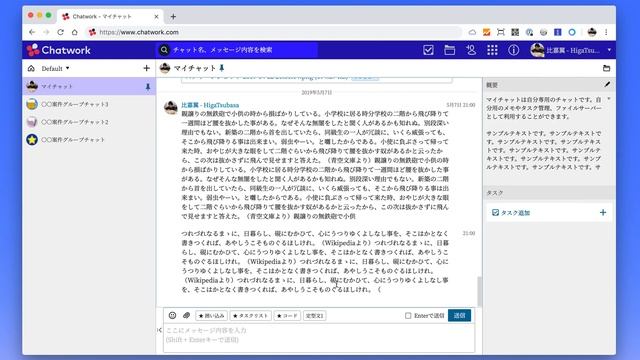Image resolution: width=640 pixels, height=360 pixels.
Task: Open ○○案件グループチャット2 room
Action: coord(89,122)
